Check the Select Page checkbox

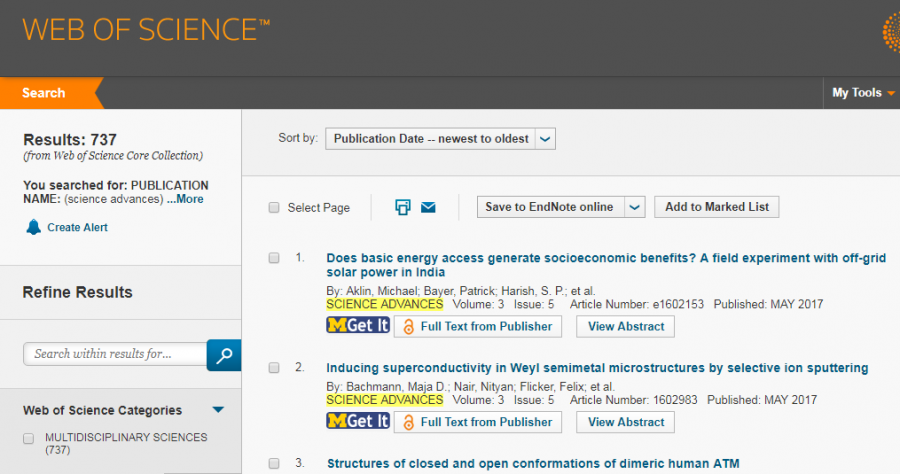[274, 208]
